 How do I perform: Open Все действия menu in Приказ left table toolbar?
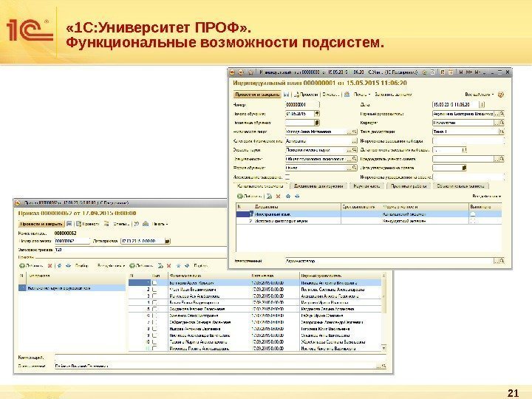[111, 266]
